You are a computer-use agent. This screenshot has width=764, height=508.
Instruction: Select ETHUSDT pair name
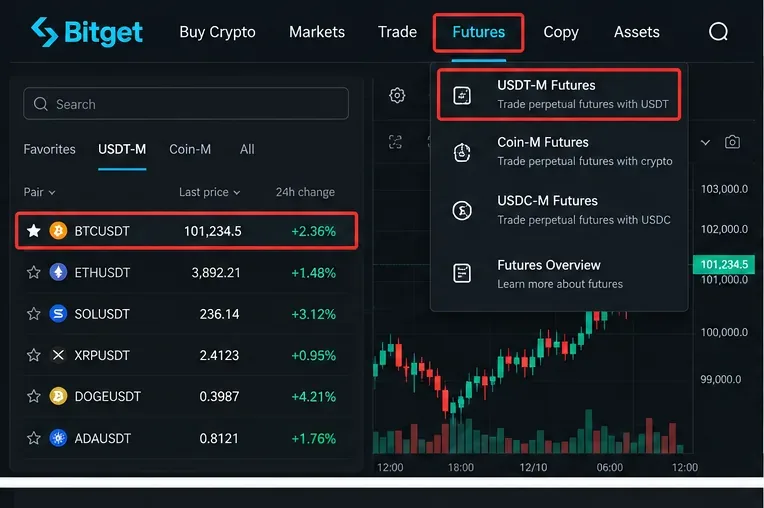102,272
